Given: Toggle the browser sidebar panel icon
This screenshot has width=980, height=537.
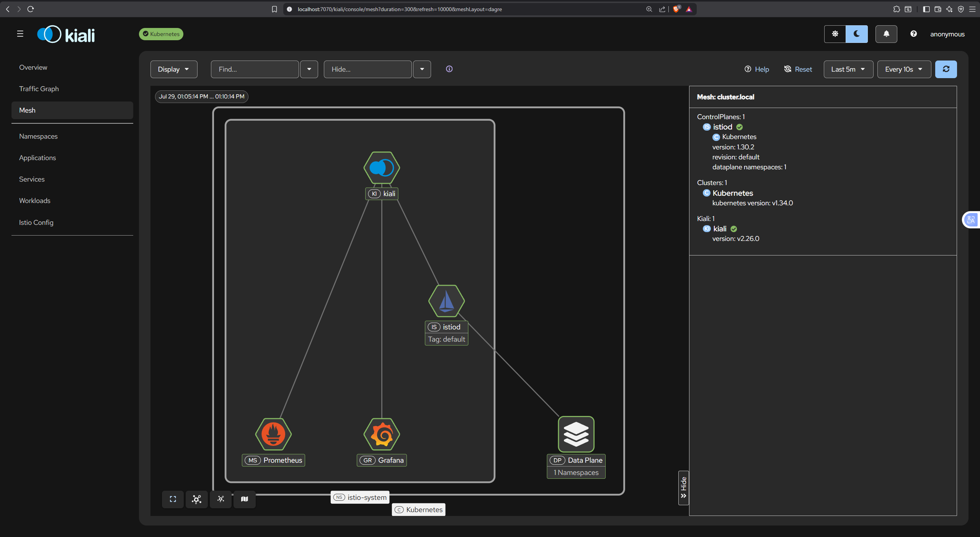Looking at the screenshot, I should click(x=926, y=9).
